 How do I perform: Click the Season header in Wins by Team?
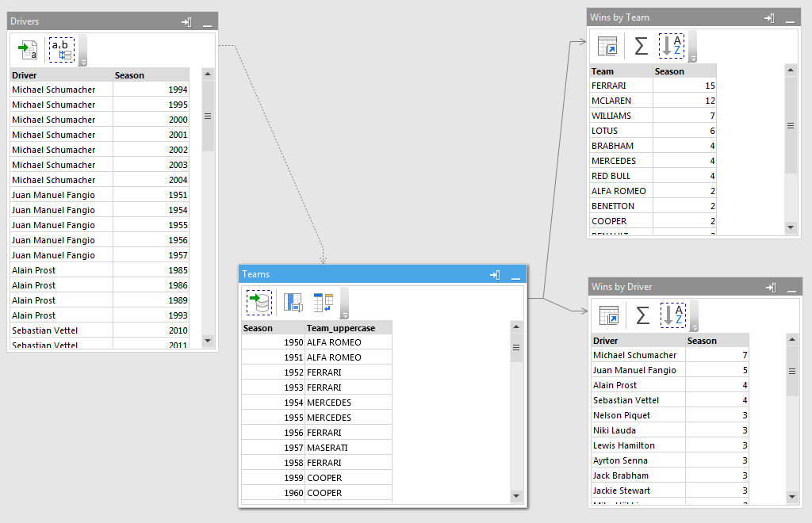click(x=684, y=71)
